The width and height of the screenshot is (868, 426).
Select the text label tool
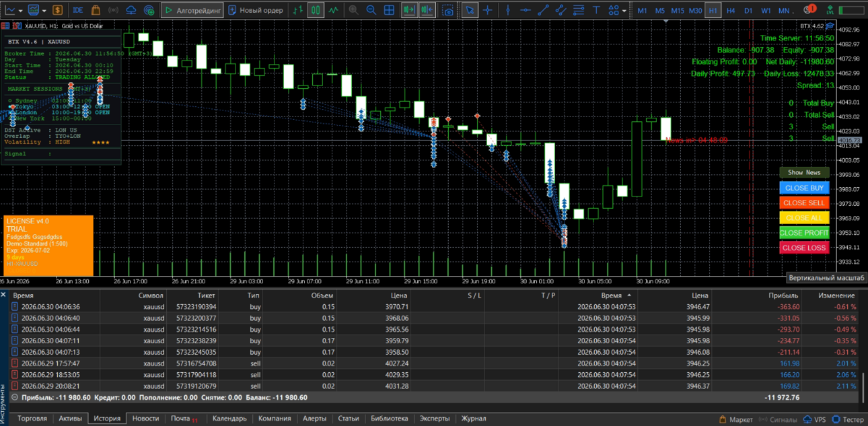click(x=596, y=10)
